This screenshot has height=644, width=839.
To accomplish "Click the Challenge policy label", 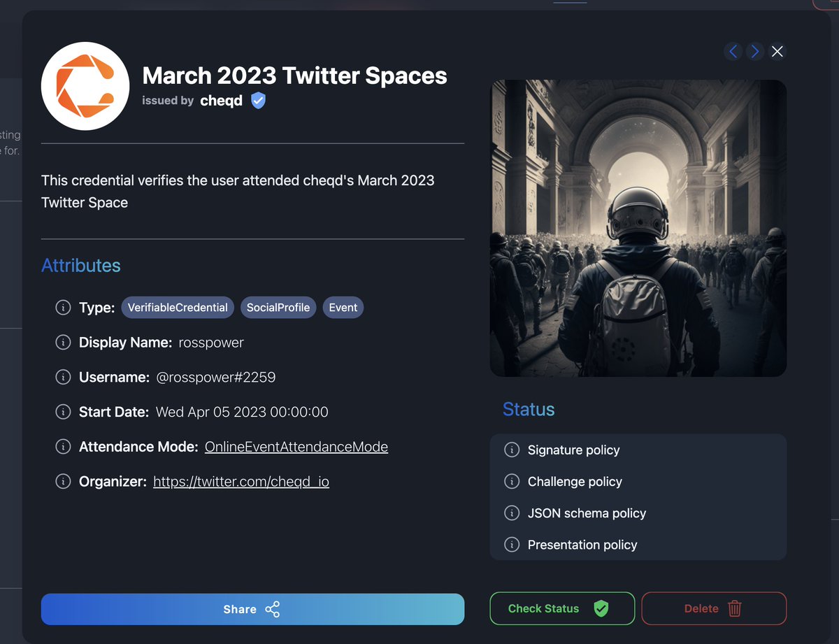I will tap(575, 481).
